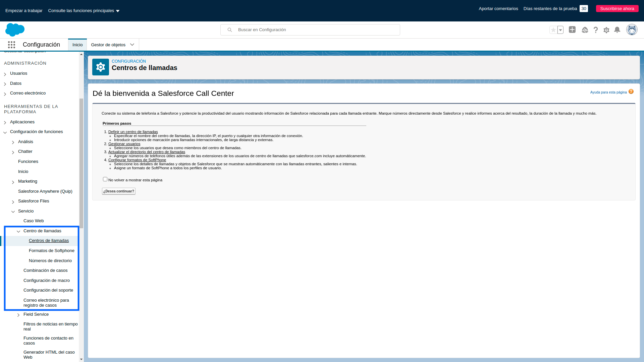Click 'Gestionar usuarios' link

pyautogui.click(x=124, y=144)
